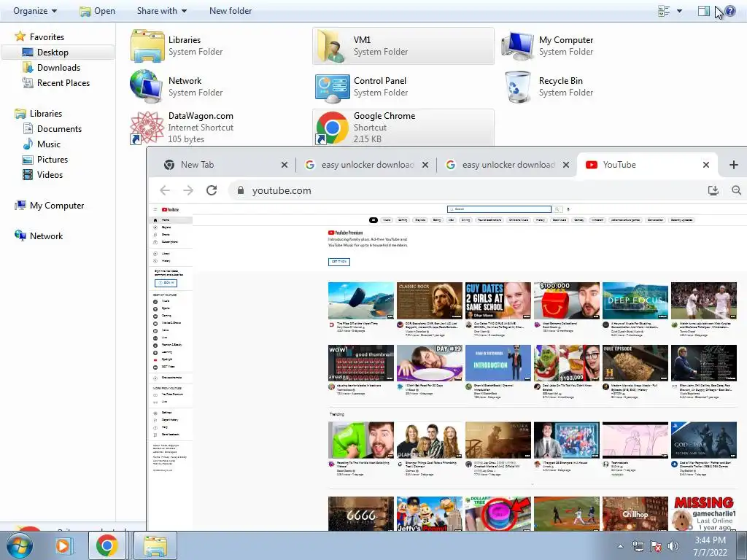
Task: Click the zoom magnifier icon in address bar
Action: [x=737, y=190]
